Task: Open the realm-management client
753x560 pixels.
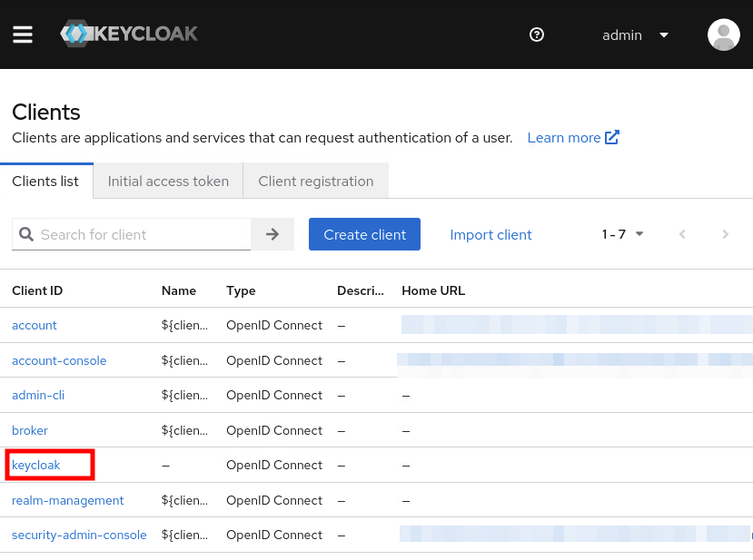Action: point(68,500)
